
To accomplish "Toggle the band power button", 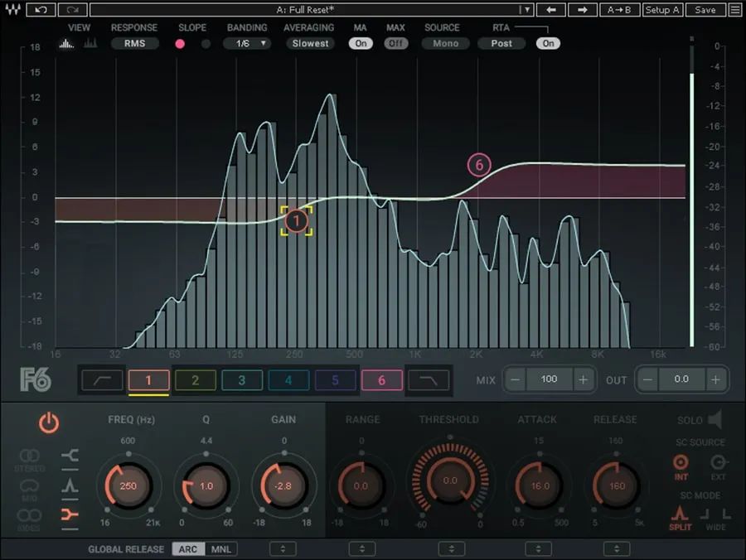I will pyautogui.click(x=49, y=423).
